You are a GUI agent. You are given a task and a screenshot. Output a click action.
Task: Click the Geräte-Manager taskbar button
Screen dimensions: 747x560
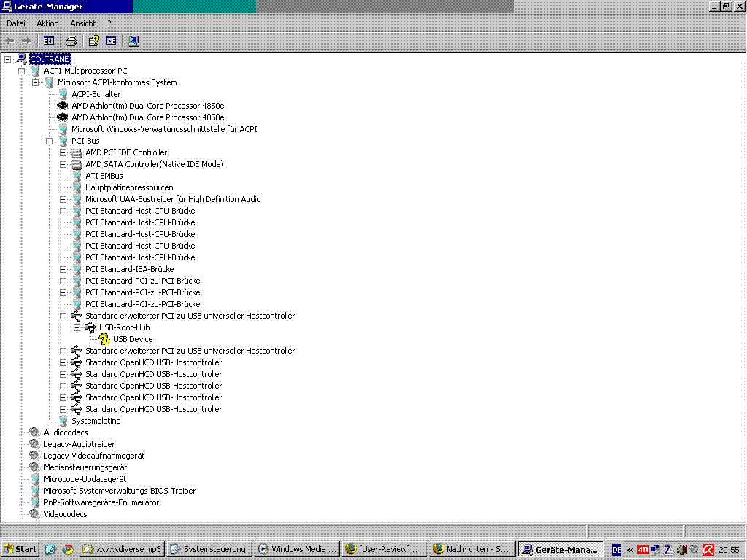tap(560, 549)
